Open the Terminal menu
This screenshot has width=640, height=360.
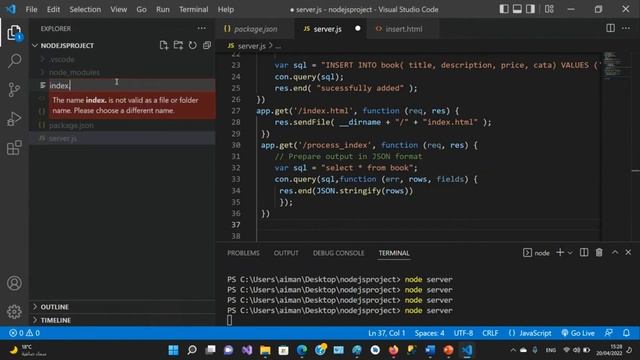point(193,9)
